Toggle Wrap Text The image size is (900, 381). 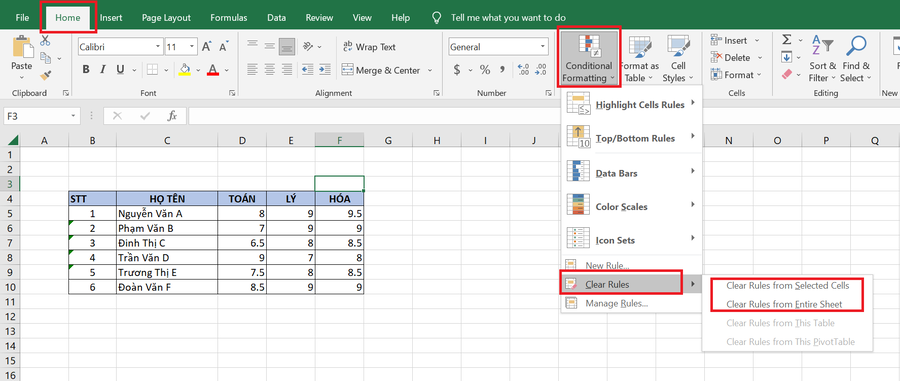pos(369,46)
